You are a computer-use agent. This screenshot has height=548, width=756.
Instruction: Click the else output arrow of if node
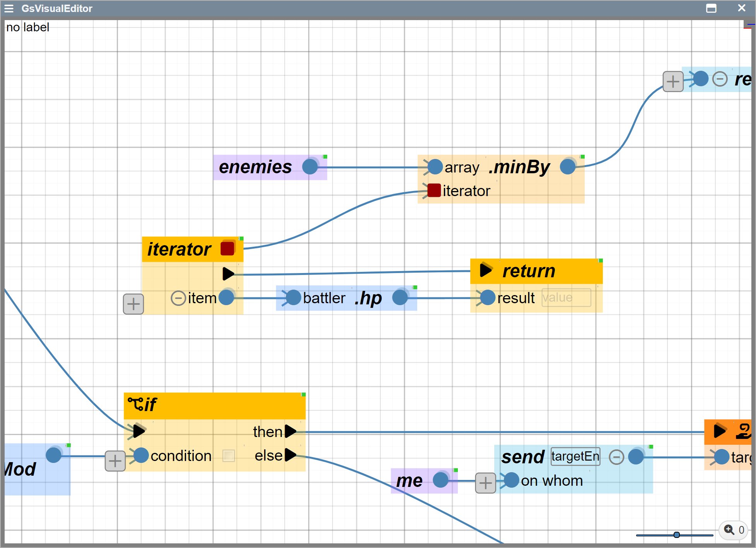pos(290,455)
